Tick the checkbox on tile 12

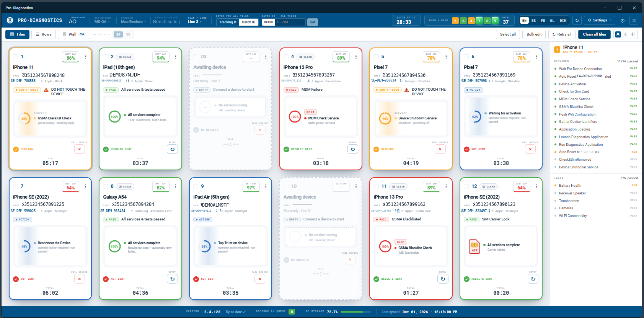coord(466,186)
